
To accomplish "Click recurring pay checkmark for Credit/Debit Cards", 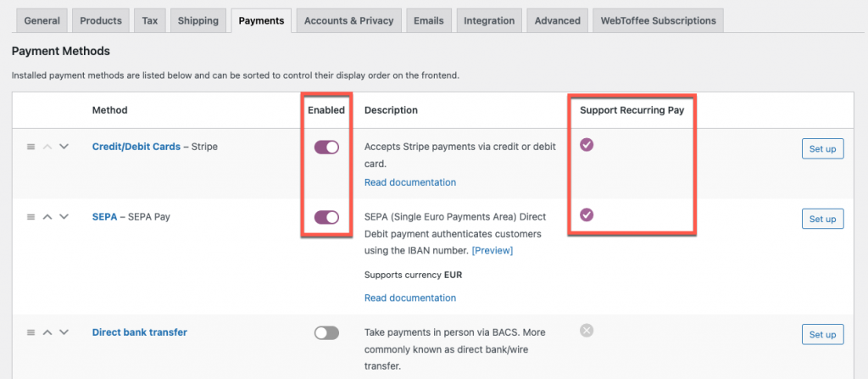I will (587, 145).
